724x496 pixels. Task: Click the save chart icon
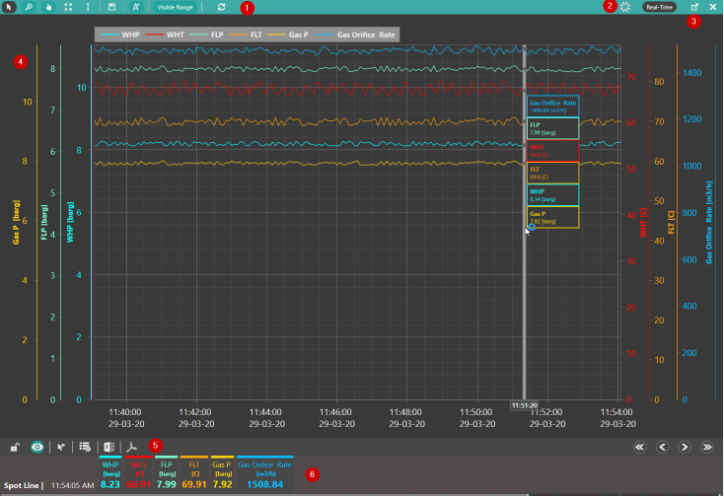(x=112, y=7)
